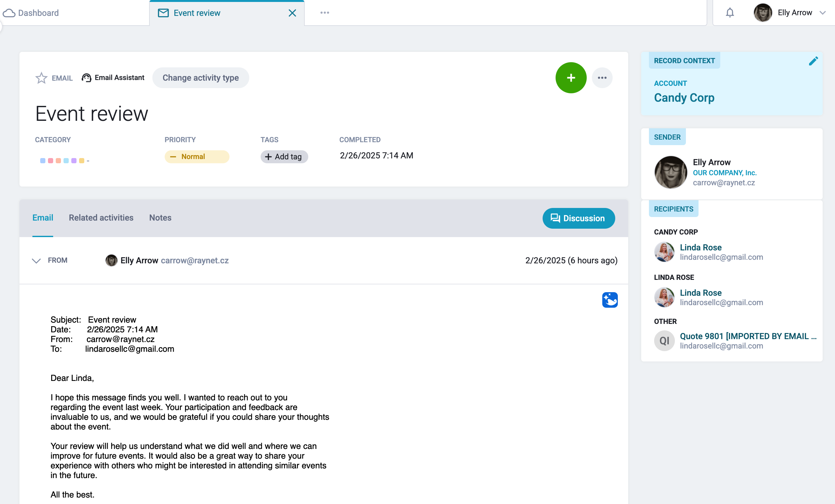This screenshot has width=835, height=504.
Task: Open Linda Rose under LINDA ROSE recipients
Action: click(701, 293)
